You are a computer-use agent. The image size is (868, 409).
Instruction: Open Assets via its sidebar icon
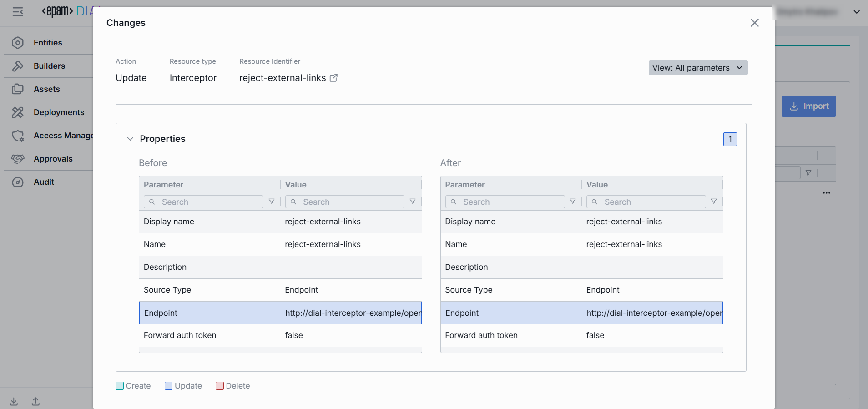18,89
